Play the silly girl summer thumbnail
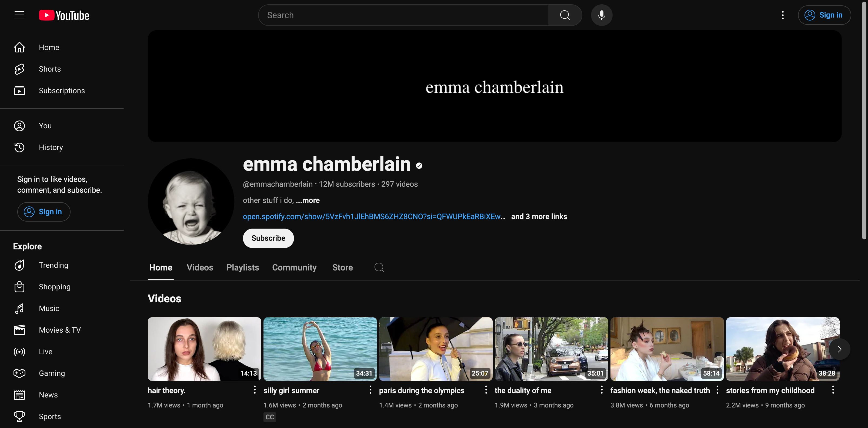This screenshot has width=868, height=428. coord(320,349)
